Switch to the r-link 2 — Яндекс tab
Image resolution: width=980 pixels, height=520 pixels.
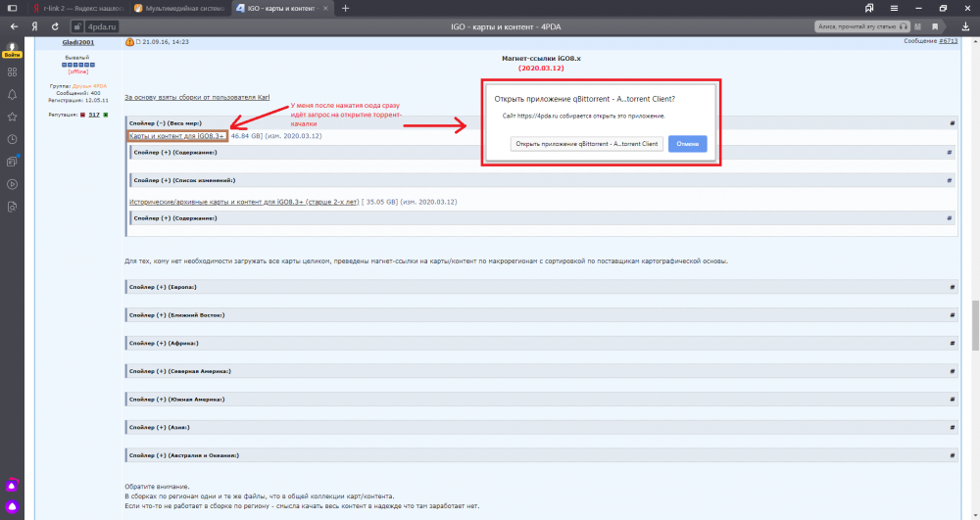pyautogui.click(x=76, y=8)
